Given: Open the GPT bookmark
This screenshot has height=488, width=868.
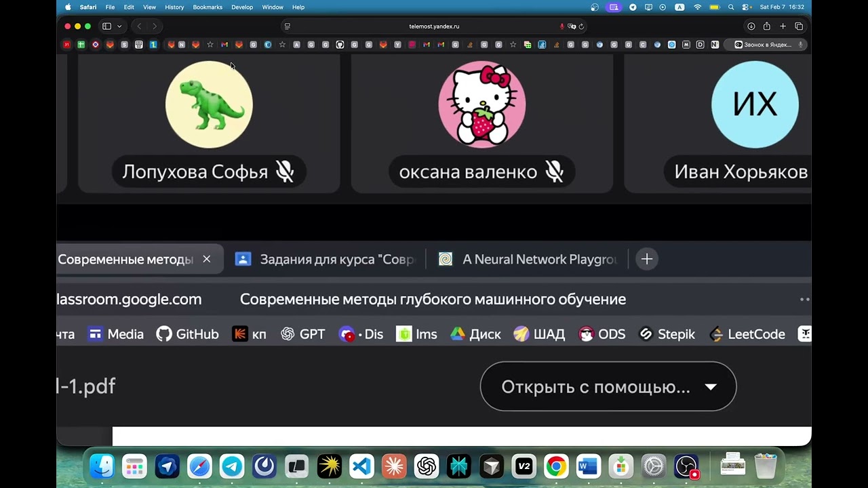Looking at the screenshot, I should point(303,334).
